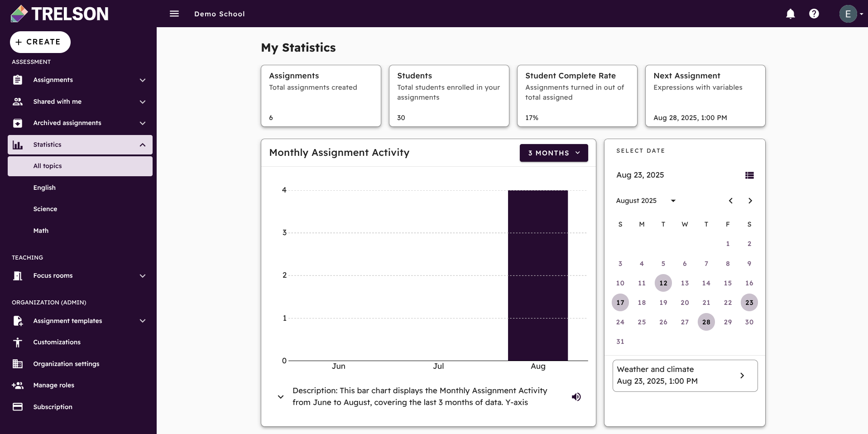
Task: Switch to the Math topic
Action: (x=40, y=231)
